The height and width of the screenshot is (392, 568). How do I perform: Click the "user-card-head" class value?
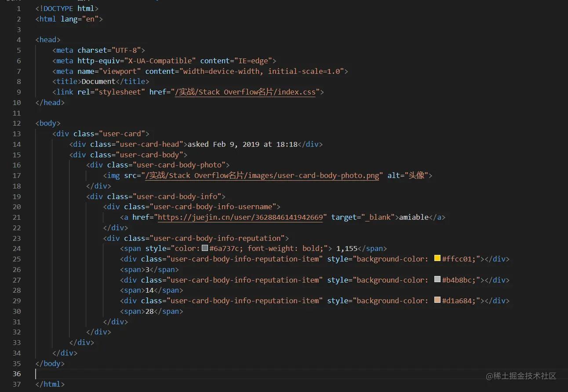[149, 144]
